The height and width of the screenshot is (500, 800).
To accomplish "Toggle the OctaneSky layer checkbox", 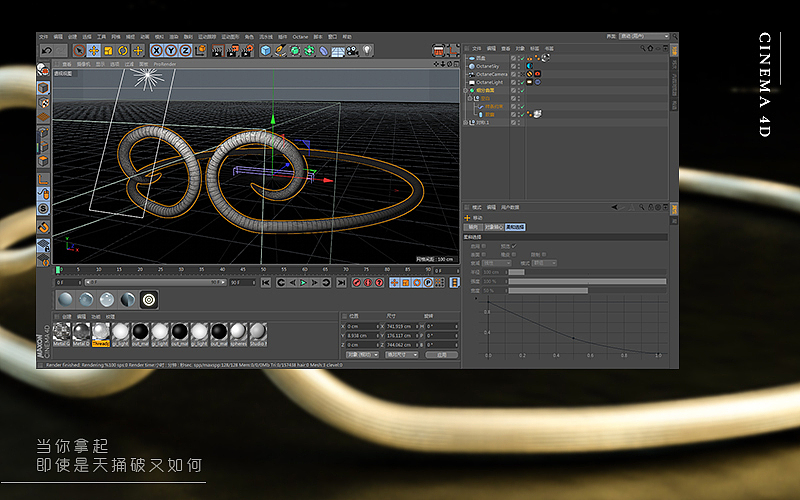I will 513,66.
